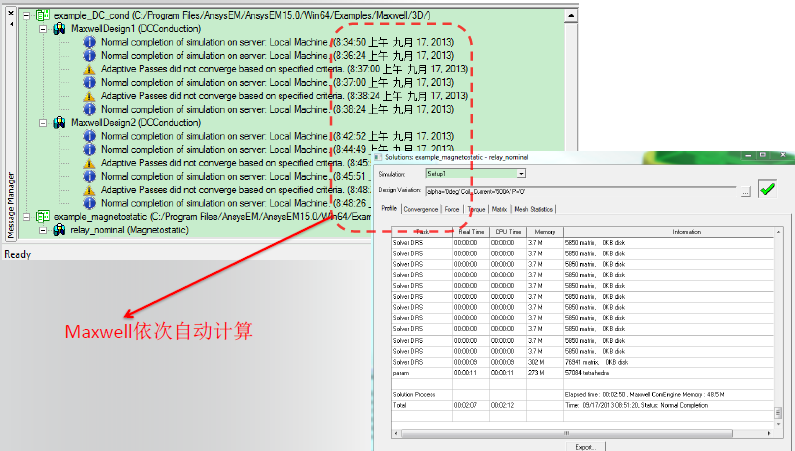Open the Simulation Setup1 dropdown
This screenshot has width=795, height=451.
click(521, 174)
